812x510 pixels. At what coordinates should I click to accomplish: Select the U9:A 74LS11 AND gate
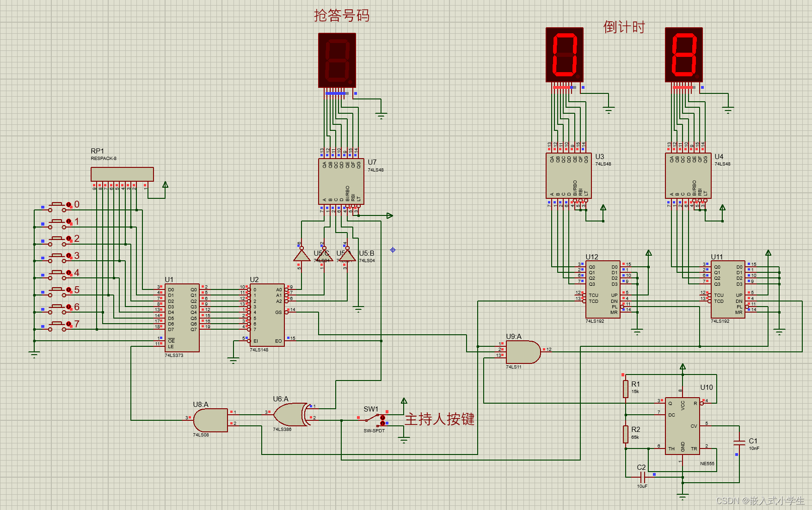point(523,352)
